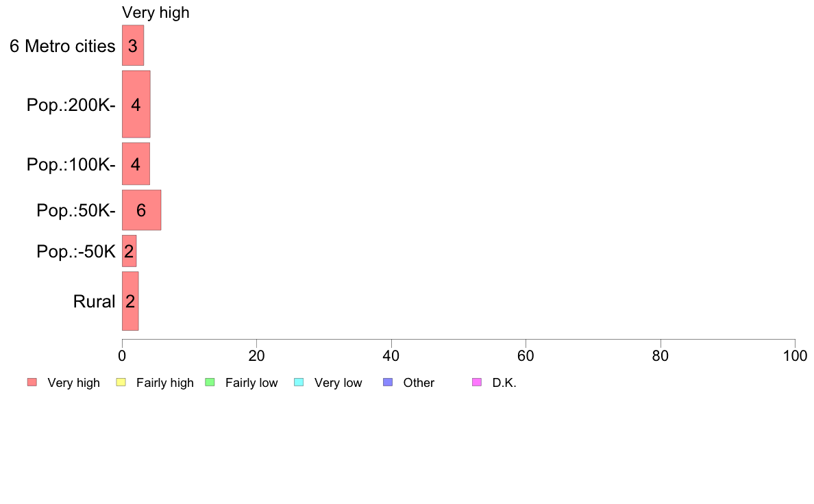Click the red Very high legend swatch
This screenshot has height=504, width=814.
(32, 383)
